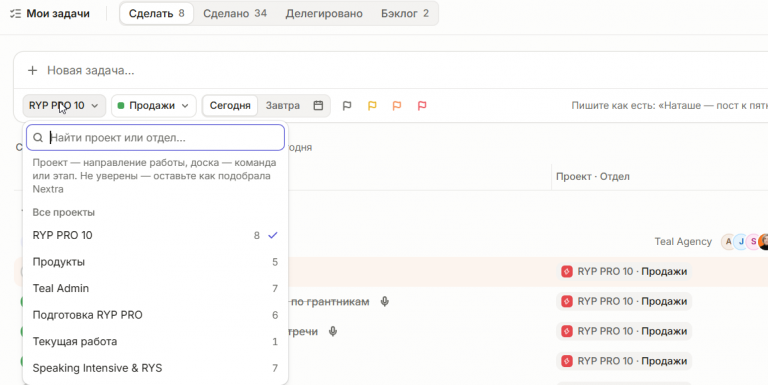This screenshot has width=768, height=385.
Task: Set the yellow flag priority
Action: click(372, 105)
